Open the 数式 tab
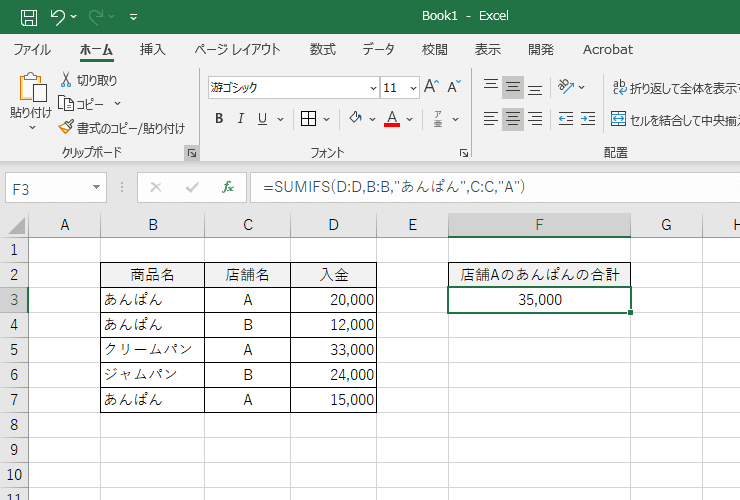 point(323,50)
